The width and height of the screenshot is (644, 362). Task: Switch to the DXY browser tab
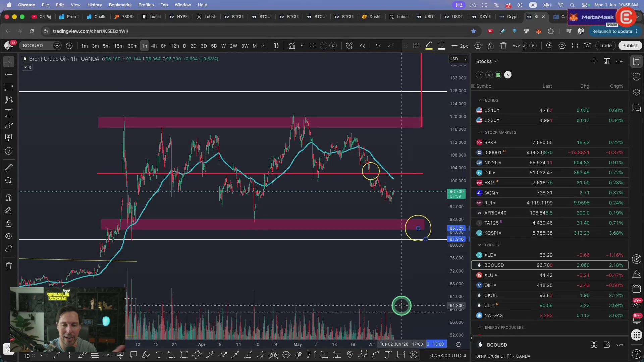[482, 17]
